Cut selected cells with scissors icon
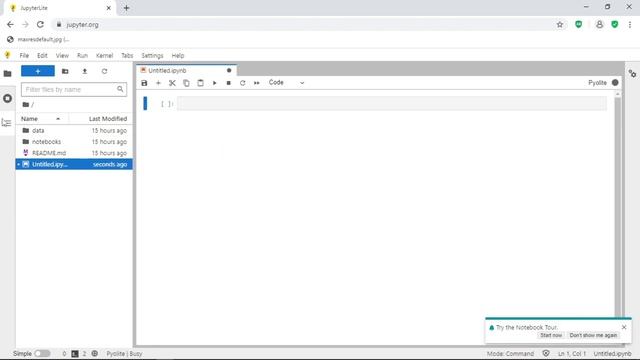 172,83
